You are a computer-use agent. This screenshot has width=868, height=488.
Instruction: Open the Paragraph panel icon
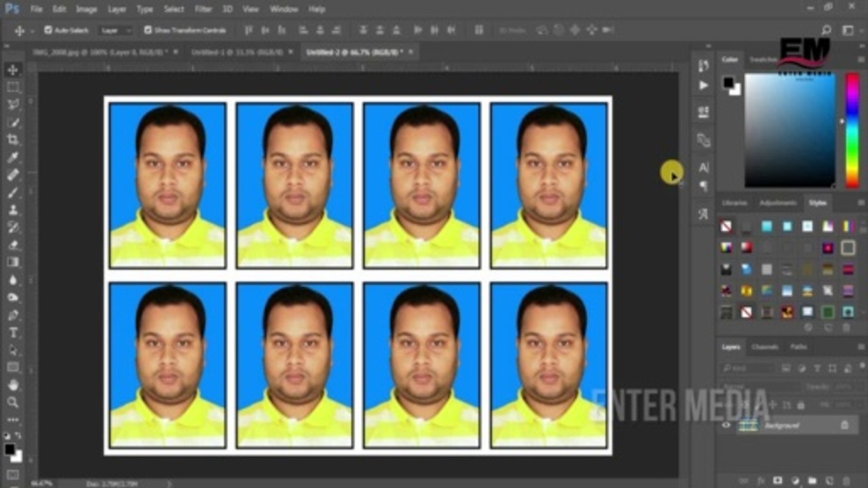click(x=703, y=185)
